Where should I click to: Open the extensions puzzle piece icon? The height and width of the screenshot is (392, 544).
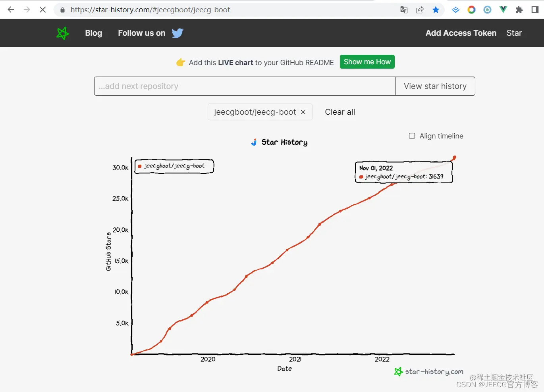pyautogui.click(x=519, y=10)
